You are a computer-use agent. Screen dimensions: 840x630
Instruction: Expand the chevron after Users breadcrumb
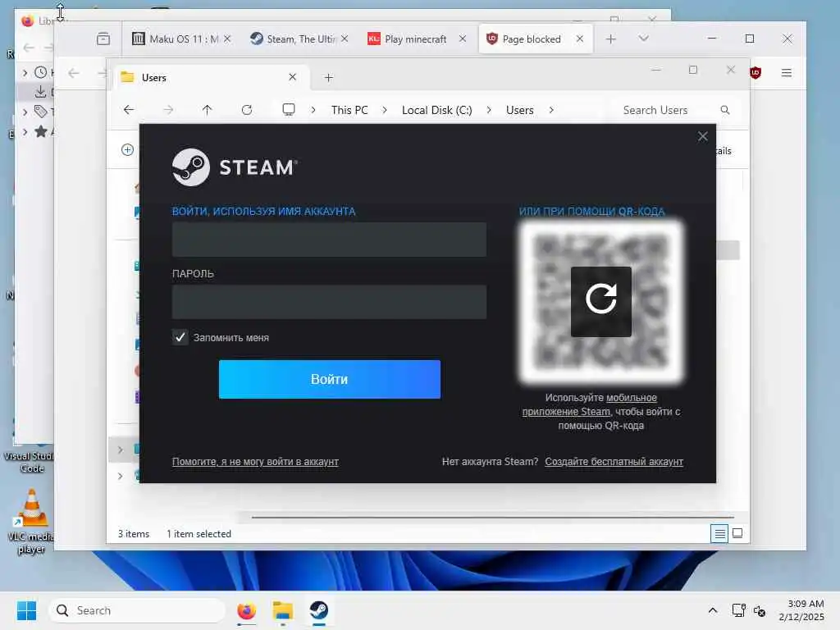pyautogui.click(x=551, y=110)
